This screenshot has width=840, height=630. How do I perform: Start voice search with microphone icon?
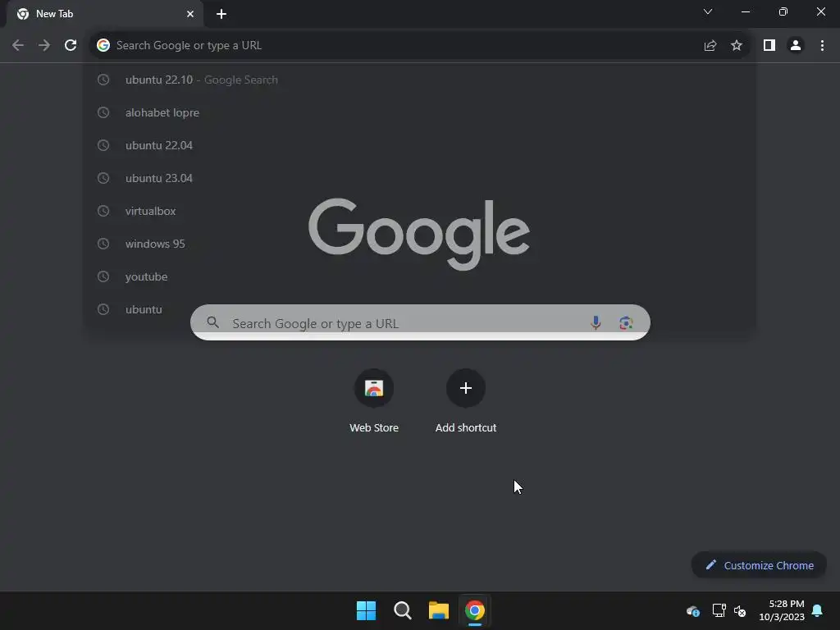click(596, 322)
